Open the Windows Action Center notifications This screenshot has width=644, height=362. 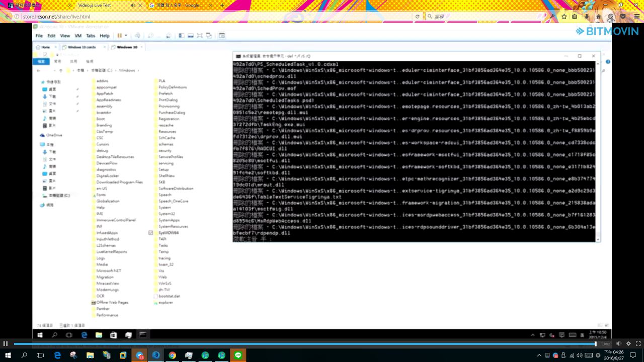(633, 355)
